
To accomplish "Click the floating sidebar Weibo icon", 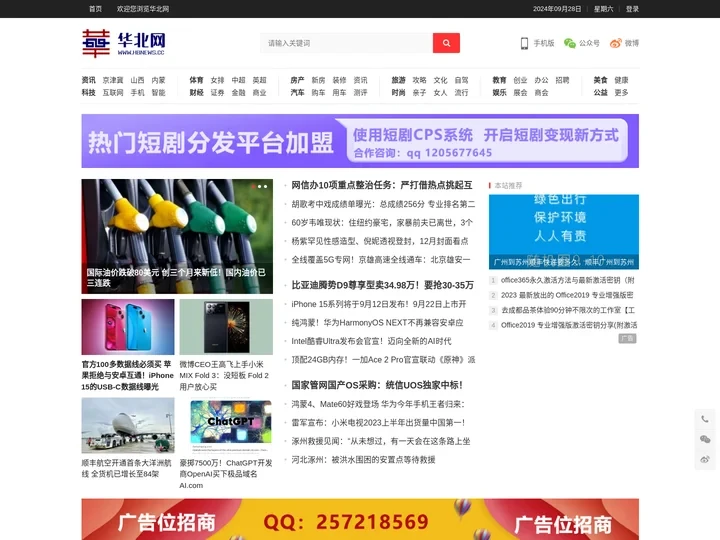I will tap(705, 459).
